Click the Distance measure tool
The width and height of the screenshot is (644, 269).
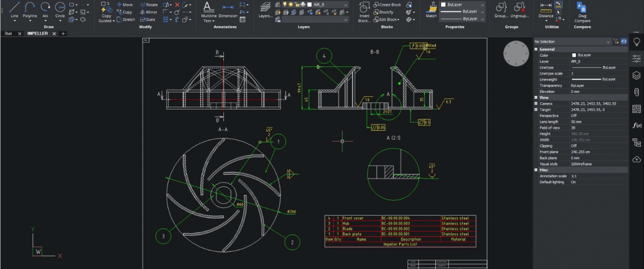coord(546,9)
